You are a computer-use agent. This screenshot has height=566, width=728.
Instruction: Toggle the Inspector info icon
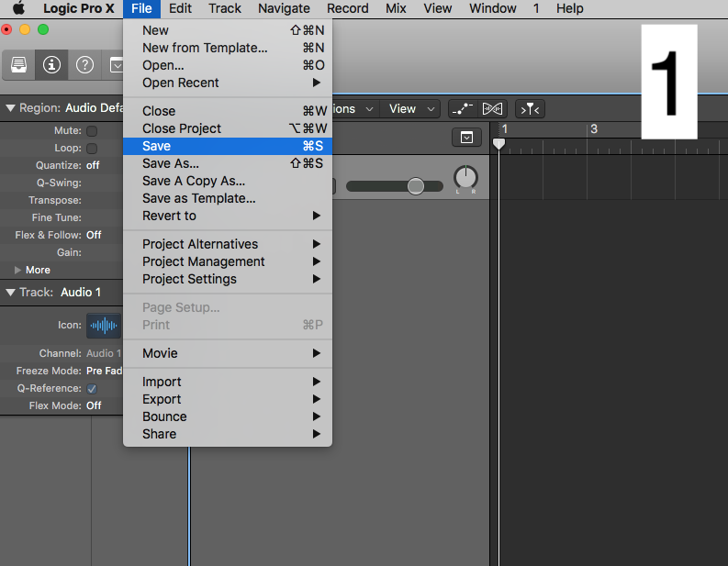[51, 64]
